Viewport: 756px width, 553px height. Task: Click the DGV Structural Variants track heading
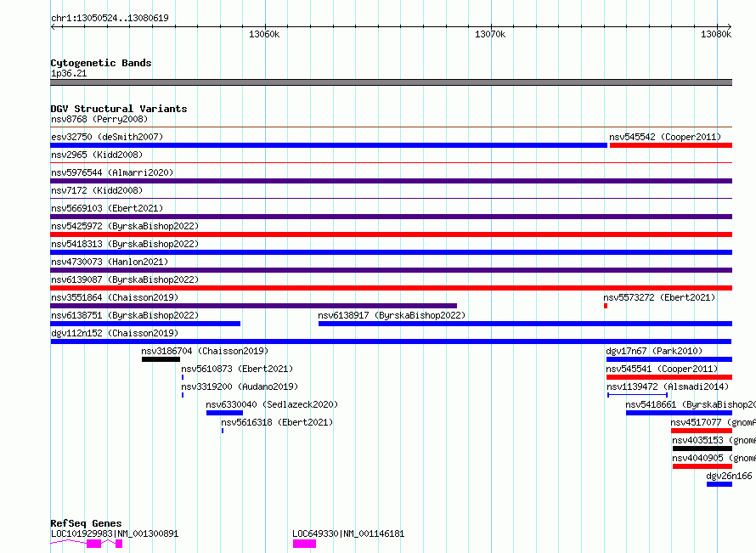point(119,109)
